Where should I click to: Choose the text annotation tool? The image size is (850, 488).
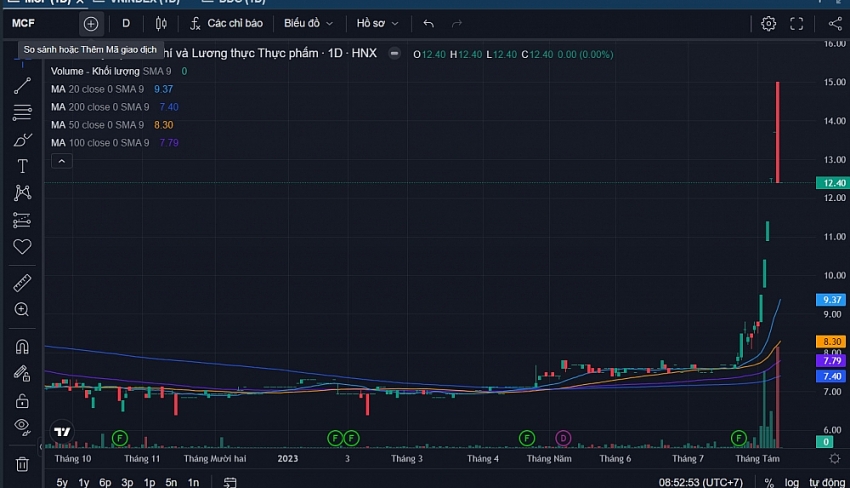[x=22, y=166]
